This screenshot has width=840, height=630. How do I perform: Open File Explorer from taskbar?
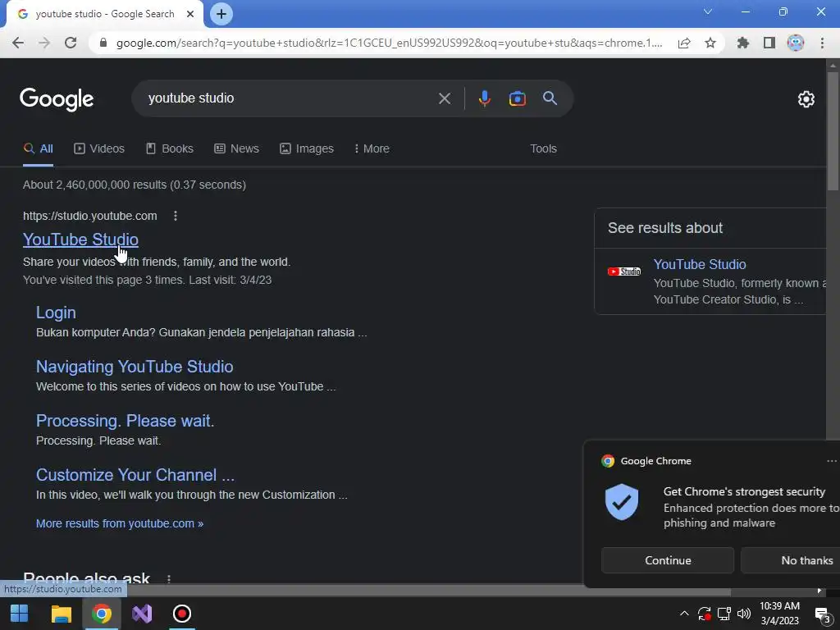(61, 614)
